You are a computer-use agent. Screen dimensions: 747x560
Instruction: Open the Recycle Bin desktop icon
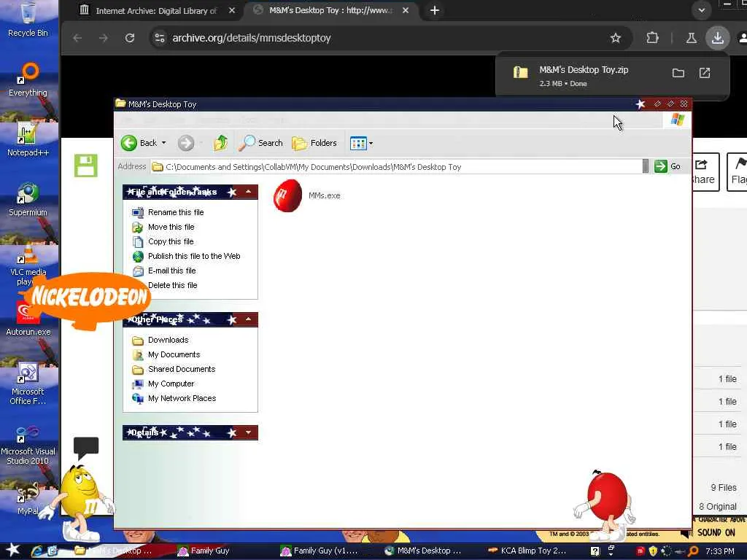coord(28,20)
